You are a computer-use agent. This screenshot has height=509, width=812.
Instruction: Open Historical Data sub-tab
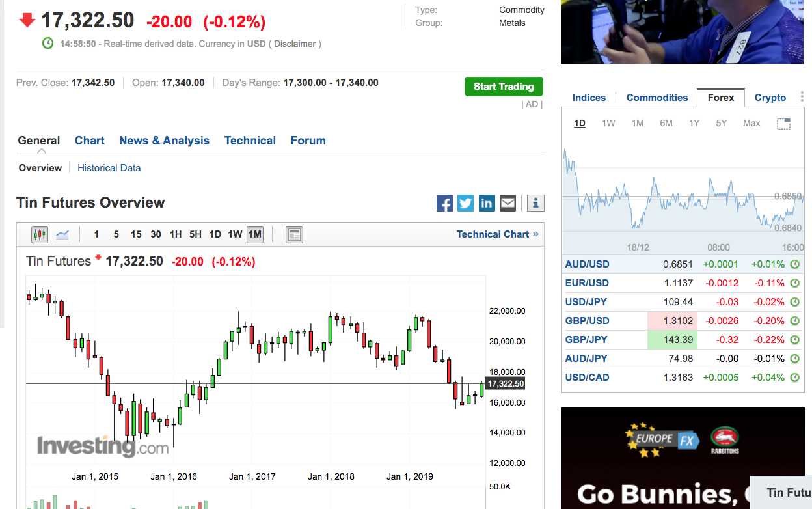click(x=109, y=168)
